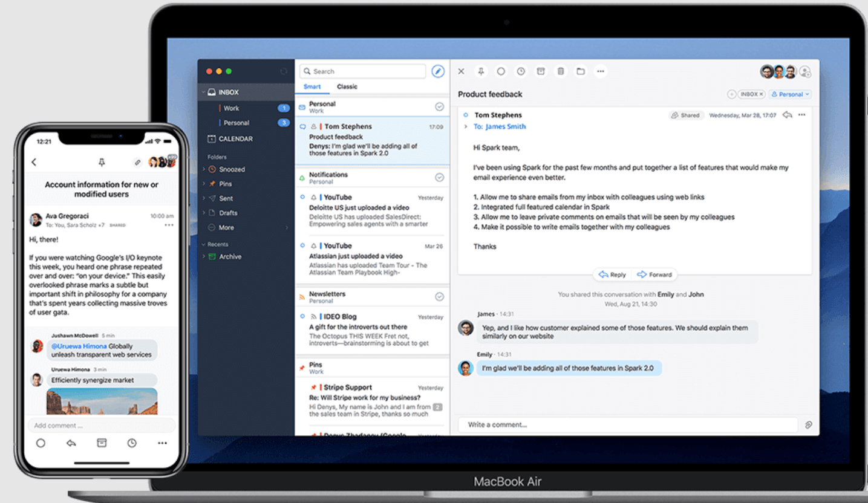Open the message options dots next to reply arrow
This screenshot has width=868, height=503.
[x=802, y=115]
